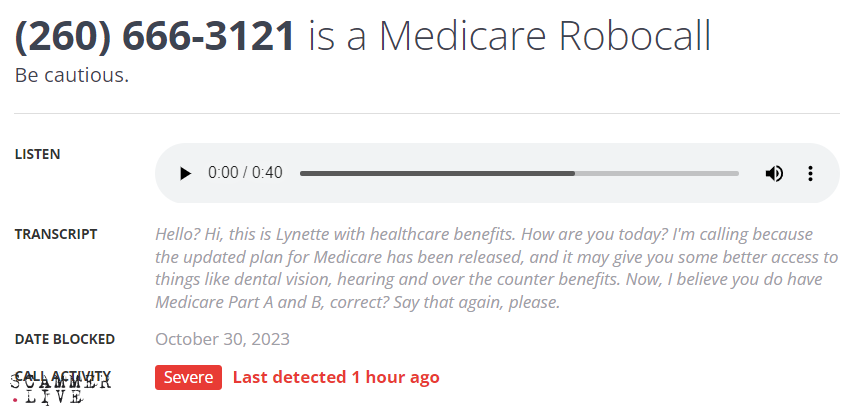
Task: Click the LISTEN section label
Action: 38,154
